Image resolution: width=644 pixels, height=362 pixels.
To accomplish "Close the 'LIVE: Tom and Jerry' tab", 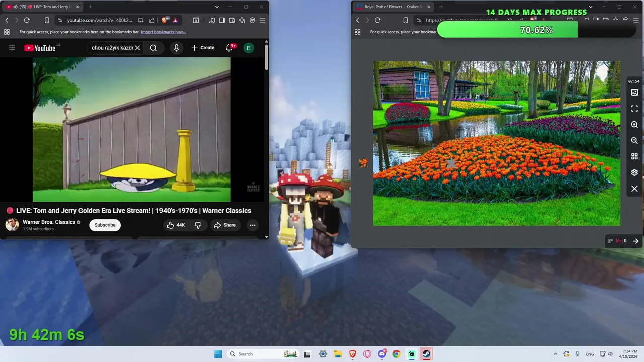I will click(77, 7).
